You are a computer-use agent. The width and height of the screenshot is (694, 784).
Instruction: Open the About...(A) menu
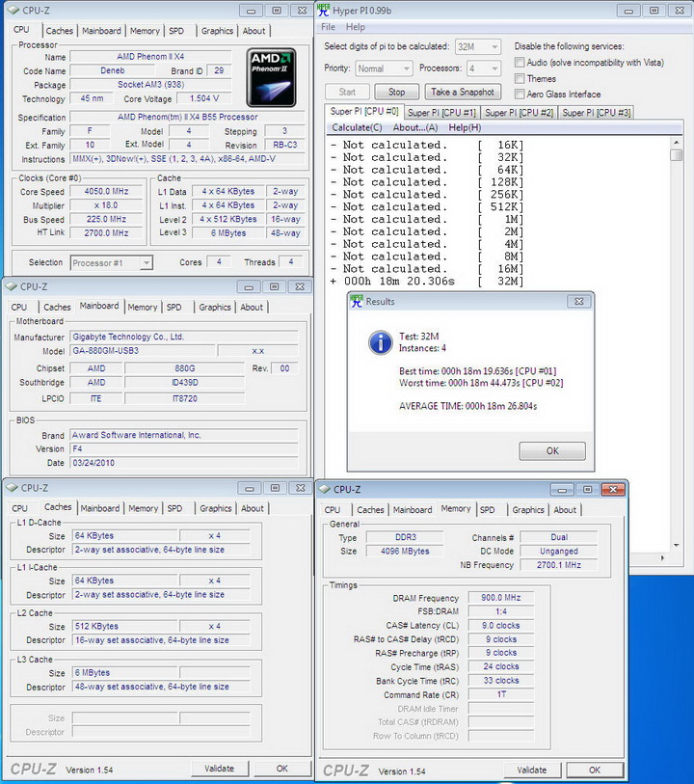pos(415,127)
